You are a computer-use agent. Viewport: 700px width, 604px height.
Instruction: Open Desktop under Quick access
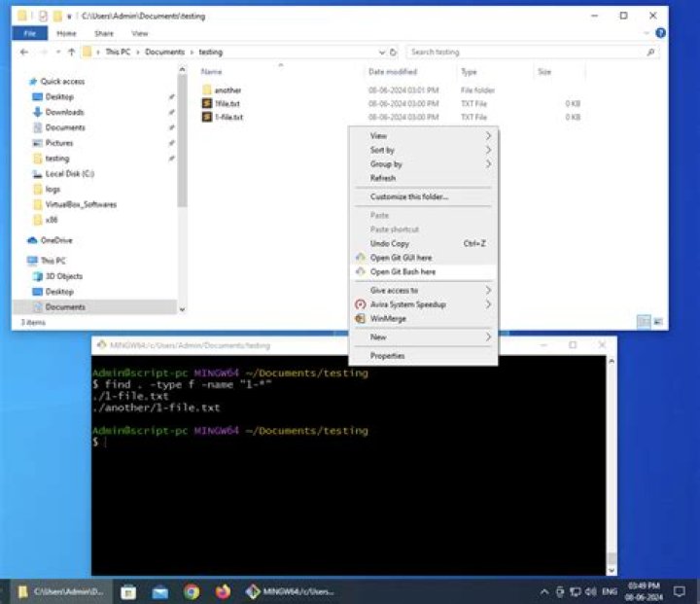[x=59, y=97]
